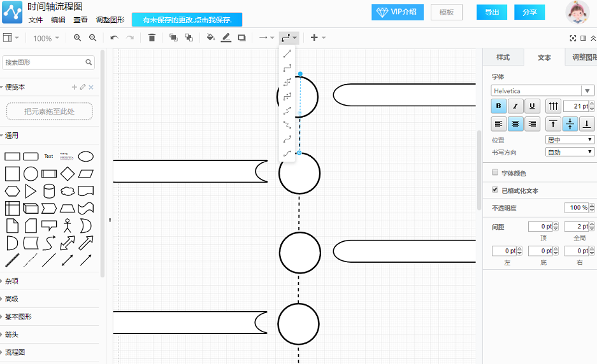Open the 位置 居中 dropdown
The height and width of the screenshot is (364, 597).
(570, 139)
